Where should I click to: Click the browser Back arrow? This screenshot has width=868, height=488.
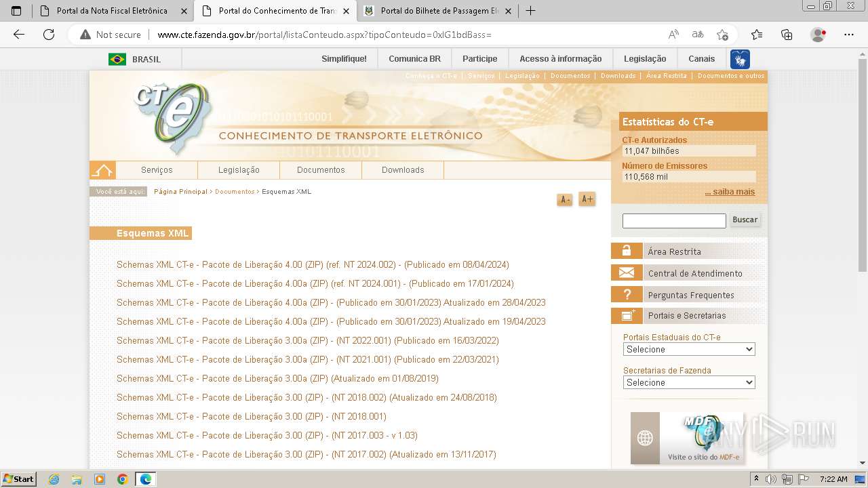[19, 35]
